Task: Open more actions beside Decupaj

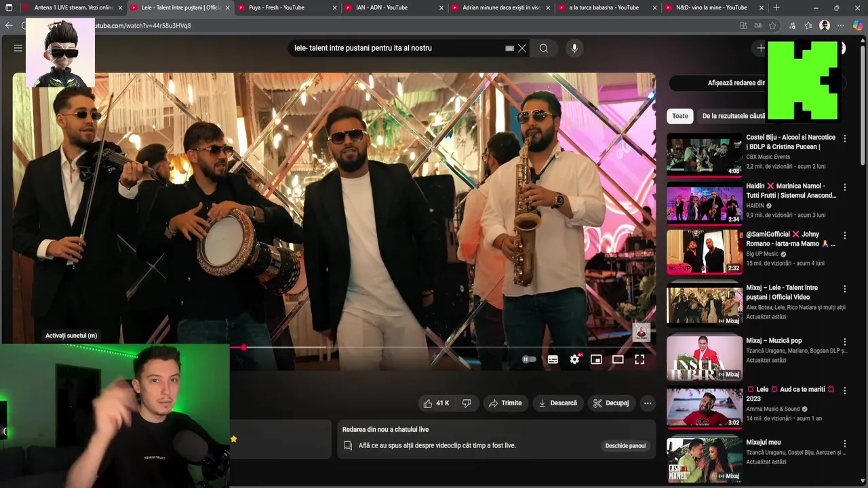Action: (648, 403)
